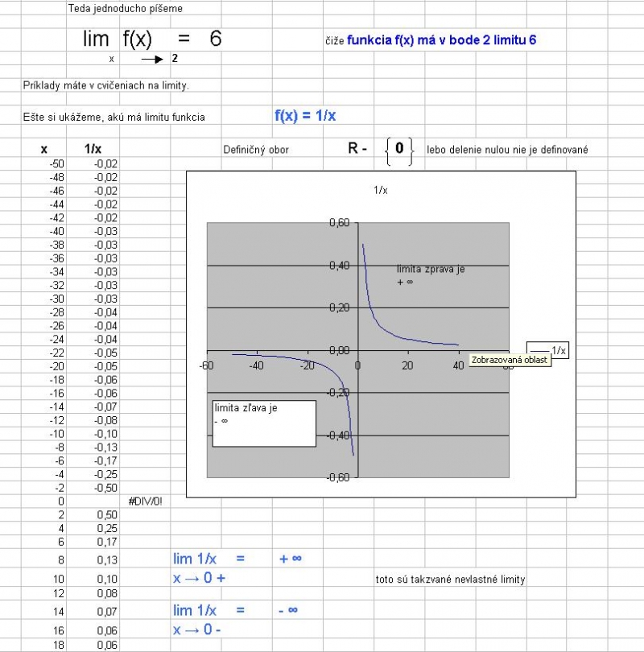Click "toto sú takzvané nevlastné limity"
Image resolution: width=644 pixels, height=652 pixels.
450,580
